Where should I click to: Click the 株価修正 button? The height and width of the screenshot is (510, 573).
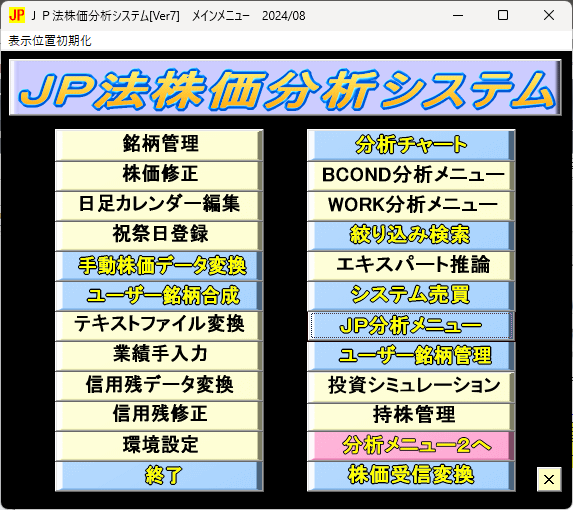pyautogui.click(x=159, y=175)
